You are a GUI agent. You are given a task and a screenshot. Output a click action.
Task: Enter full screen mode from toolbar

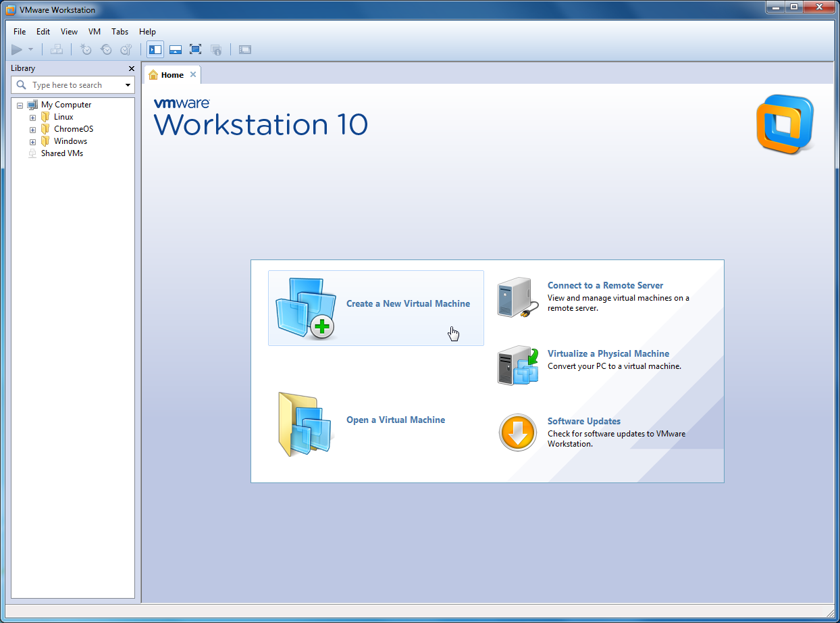pyautogui.click(x=195, y=49)
